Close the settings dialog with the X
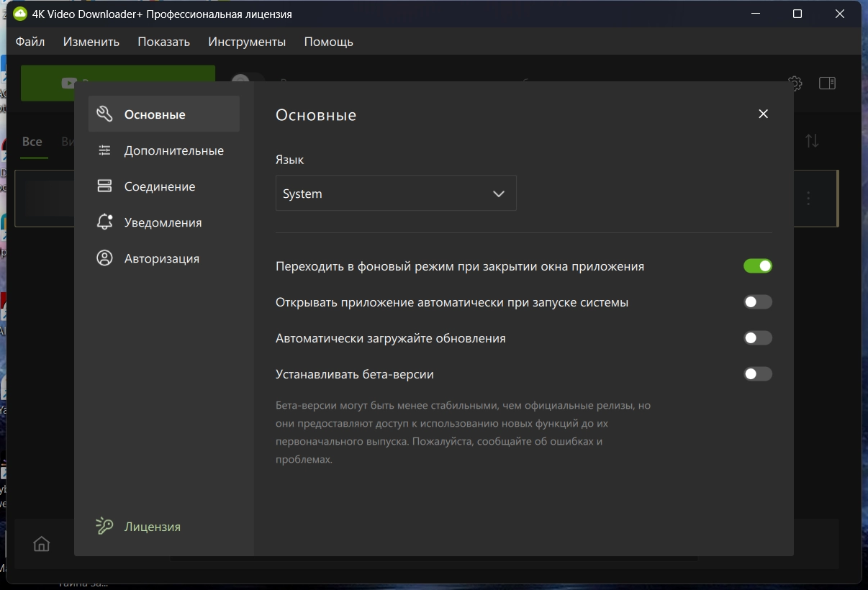The image size is (868, 590). pyautogui.click(x=763, y=114)
